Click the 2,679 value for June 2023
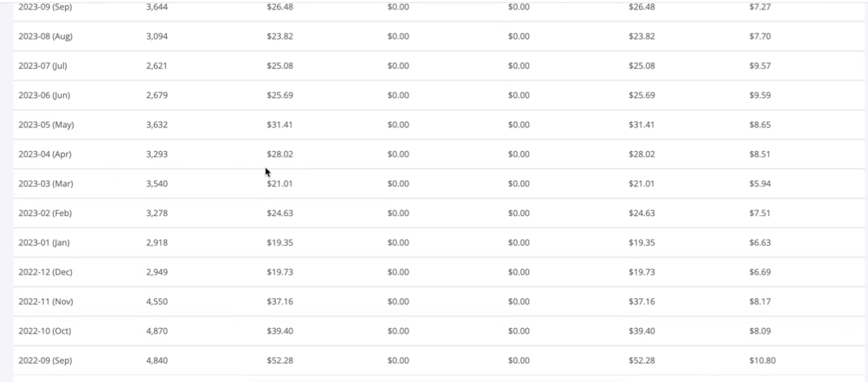Screen dimensions: 868x382 point(156,96)
